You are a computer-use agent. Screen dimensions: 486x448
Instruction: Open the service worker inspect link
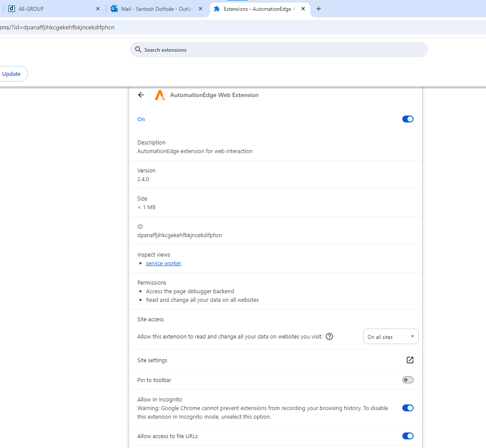click(x=163, y=263)
